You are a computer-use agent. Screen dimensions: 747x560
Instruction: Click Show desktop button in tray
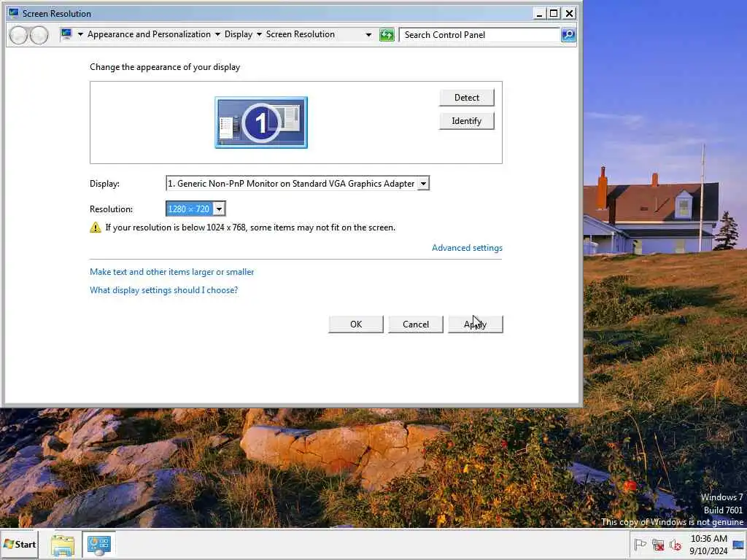coord(739,544)
